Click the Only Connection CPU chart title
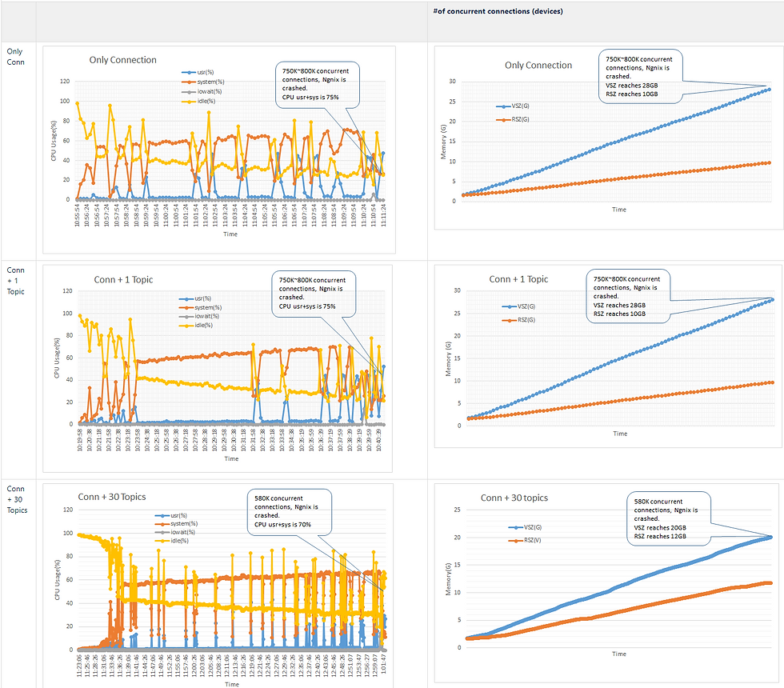The width and height of the screenshot is (784, 688). coord(123,60)
